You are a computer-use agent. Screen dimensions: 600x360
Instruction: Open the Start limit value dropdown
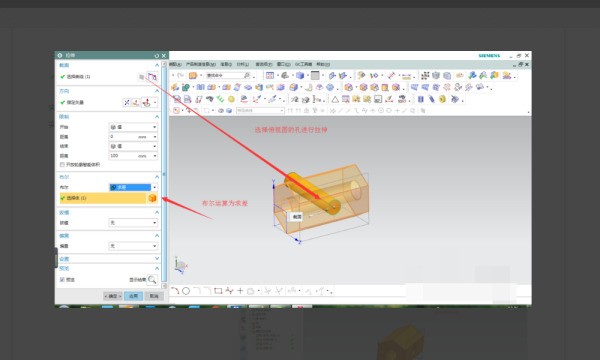pyautogui.click(x=133, y=127)
